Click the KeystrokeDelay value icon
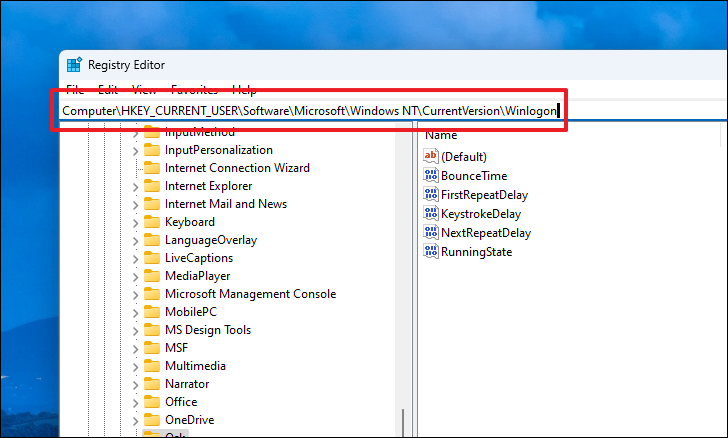 pos(431,213)
